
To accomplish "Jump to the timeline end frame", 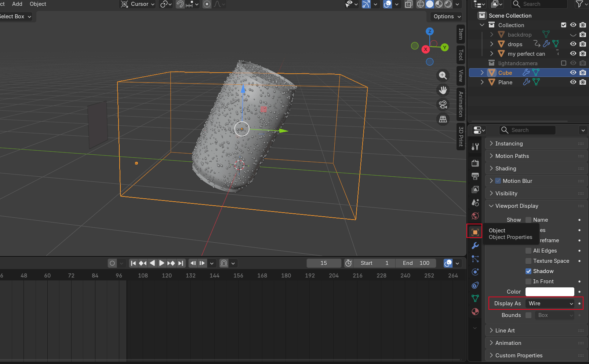I will [x=181, y=263].
